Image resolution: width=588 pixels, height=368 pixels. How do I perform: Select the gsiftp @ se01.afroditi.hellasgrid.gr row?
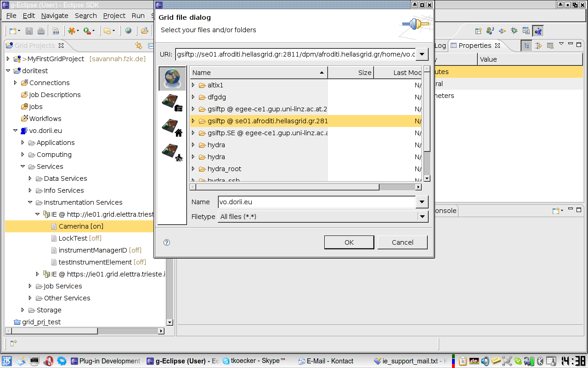[305, 121]
